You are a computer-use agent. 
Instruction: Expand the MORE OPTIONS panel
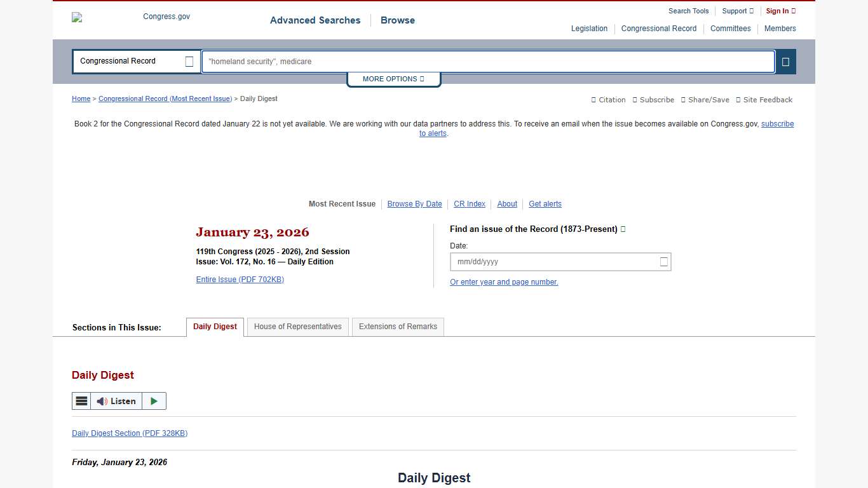[393, 79]
